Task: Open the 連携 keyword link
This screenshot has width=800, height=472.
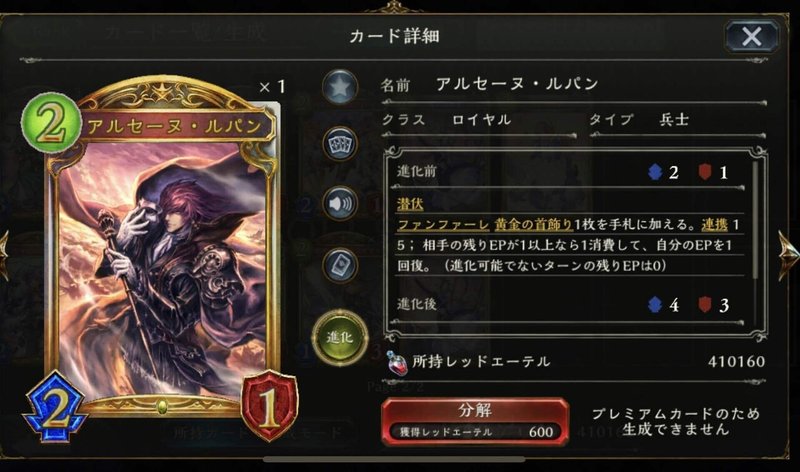Action: pyautogui.click(x=714, y=225)
